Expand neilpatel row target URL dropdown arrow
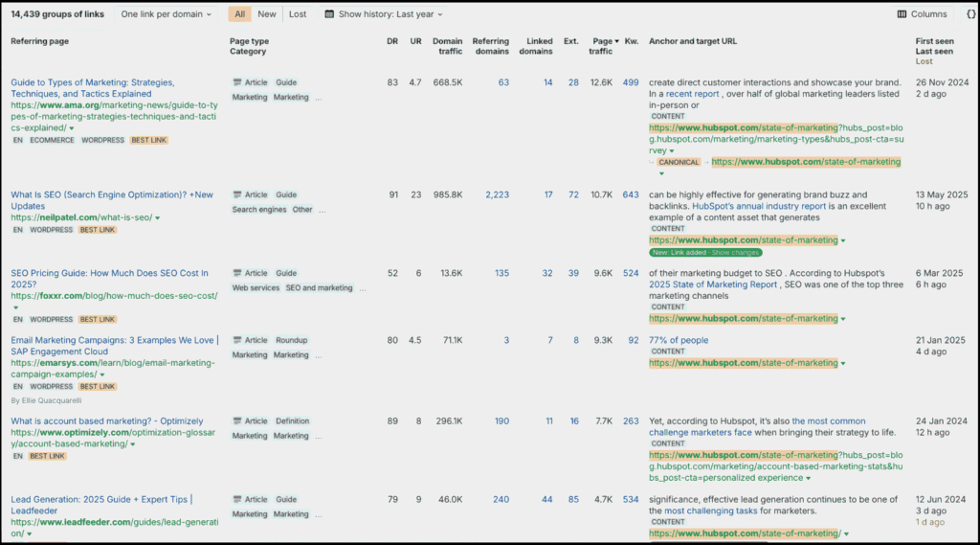This screenshot has width=980, height=545. (x=843, y=241)
